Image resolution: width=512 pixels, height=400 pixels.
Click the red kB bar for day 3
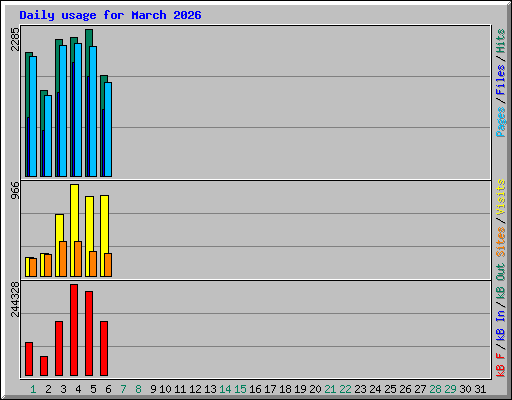point(59,349)
